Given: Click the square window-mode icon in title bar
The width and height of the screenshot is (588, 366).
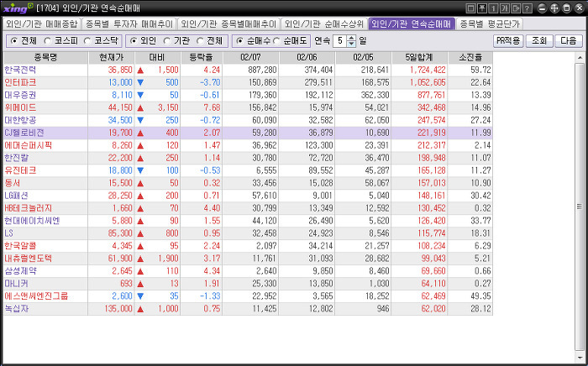Looking at the screenshot, I should [x=471, y=8].
